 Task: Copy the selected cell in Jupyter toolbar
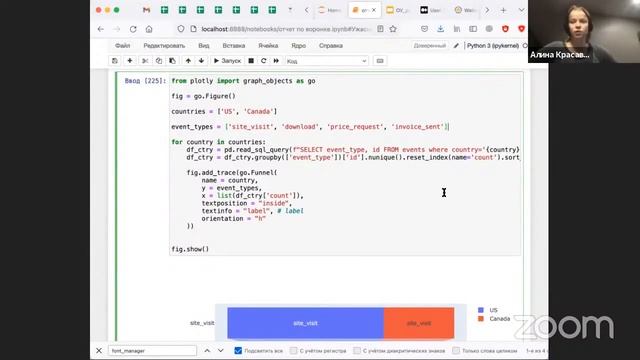pos(159,61)
